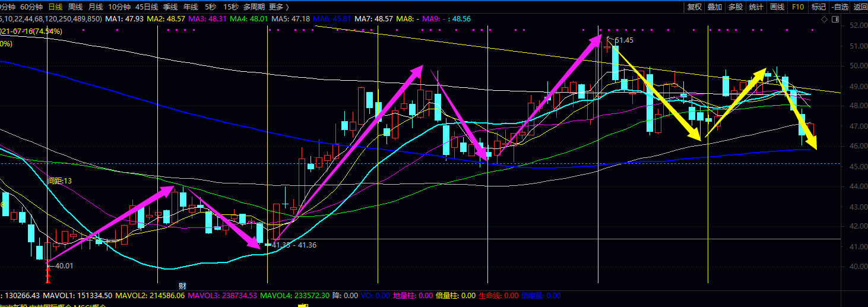Select the 60分钟 period tab
This screenshot has height=307, width=868.
[31, 7]
